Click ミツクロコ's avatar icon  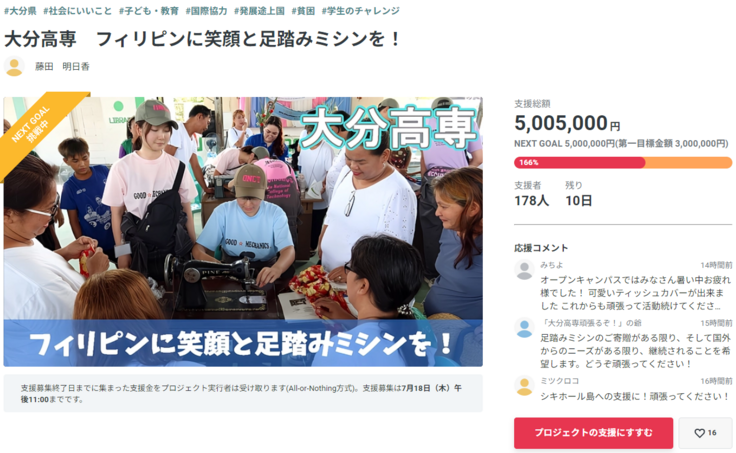click(x=524, y=386)
